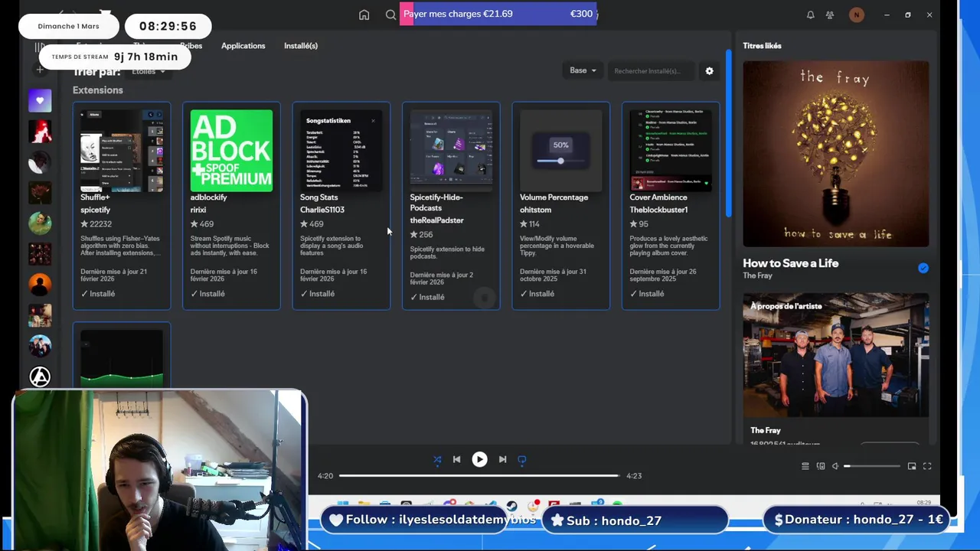Switch to the Applications tab
The height and width of the screenshot is (551, 980).
tap(243, 46)
